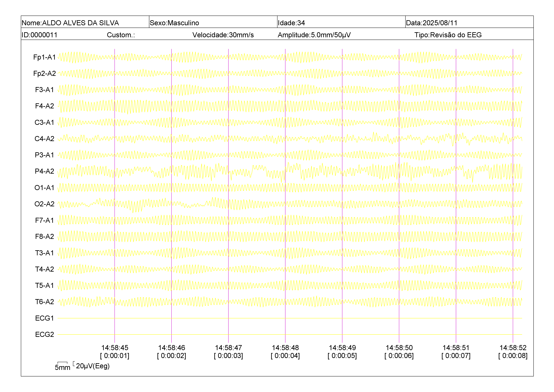Click the elapsed time '[ 0:00:02]'
This screenshot has width=554, height=392.
pyautogui.click(x=172, y=356)
